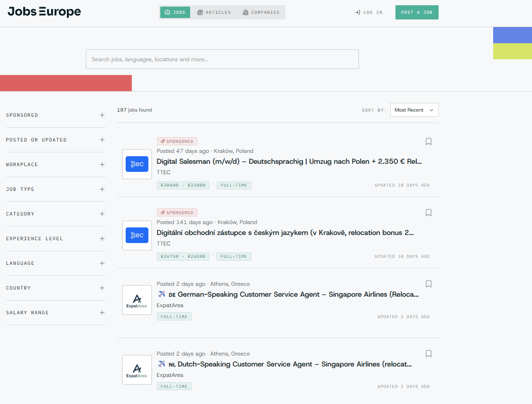Click Full-Time tag on Dutch-Speaking job
Screen dimensions: 532x404
(174, 386)
